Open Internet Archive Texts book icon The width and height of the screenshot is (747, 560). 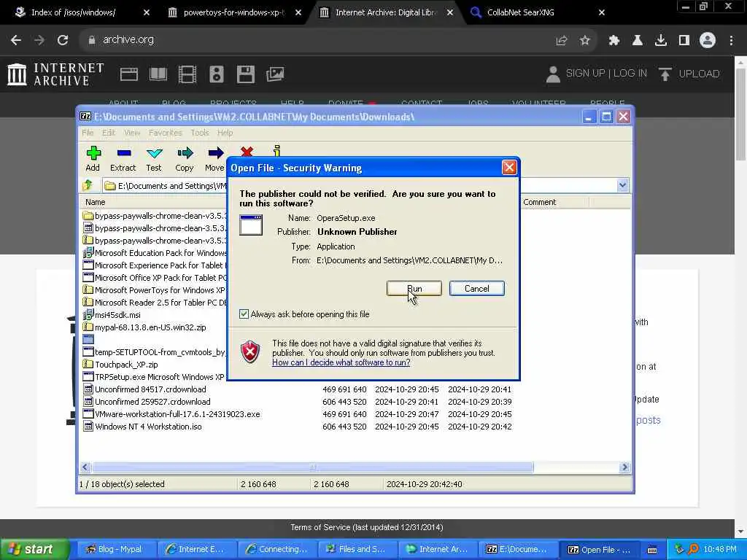pos(158,74)
